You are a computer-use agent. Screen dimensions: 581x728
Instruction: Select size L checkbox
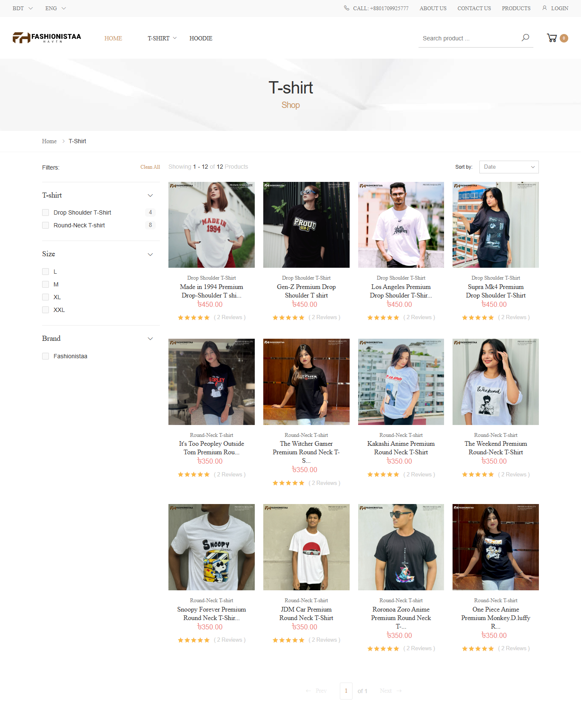point(46,272)
